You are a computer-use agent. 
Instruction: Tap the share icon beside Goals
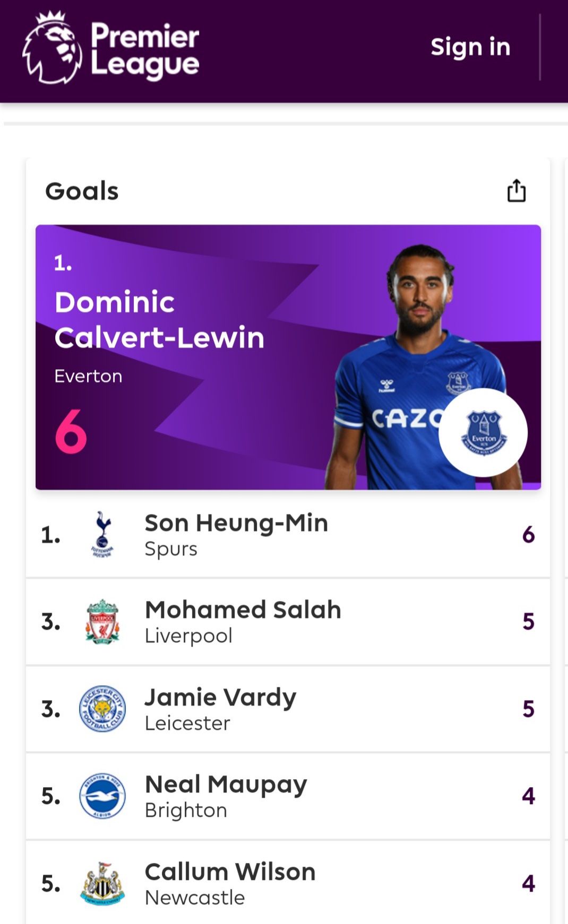516,191
